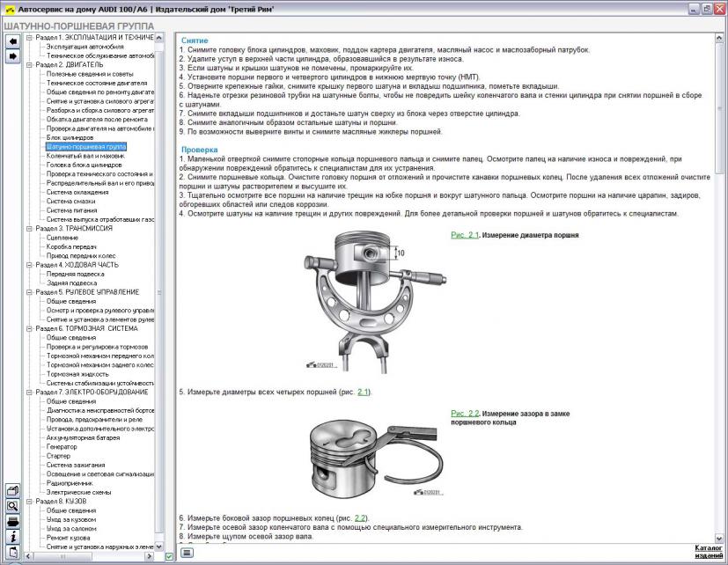
Task: Open Коленчатый вал и маховик
Action: pyautogui.click(x=85, y=156)
